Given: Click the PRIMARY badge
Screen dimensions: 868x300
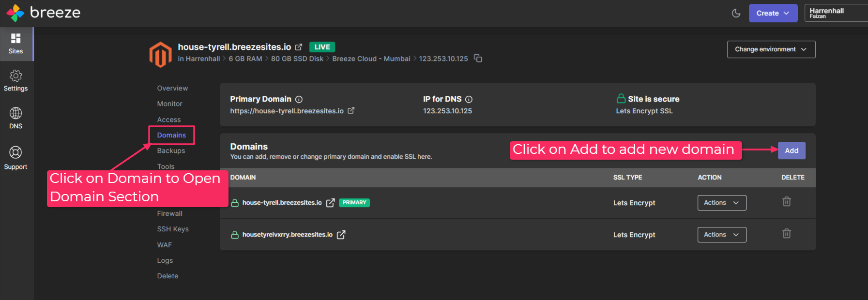Looking at the screenshot, I should (354, 203).
